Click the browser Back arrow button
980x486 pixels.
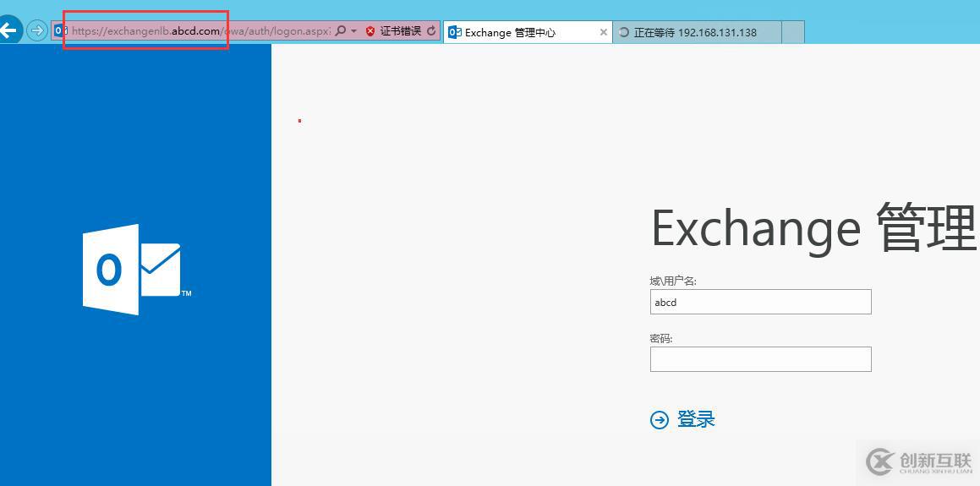pos(9,30)
